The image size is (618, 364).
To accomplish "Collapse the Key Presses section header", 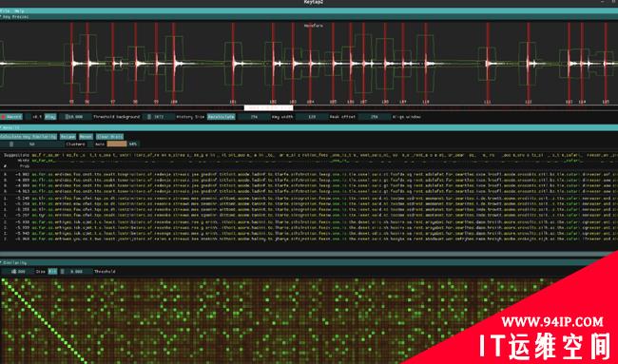I will [309, 17].
